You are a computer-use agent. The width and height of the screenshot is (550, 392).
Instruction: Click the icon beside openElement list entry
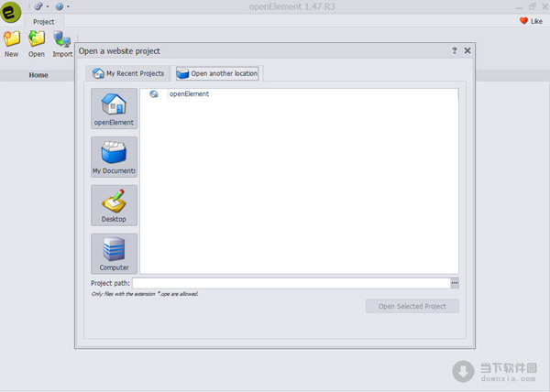154,94
